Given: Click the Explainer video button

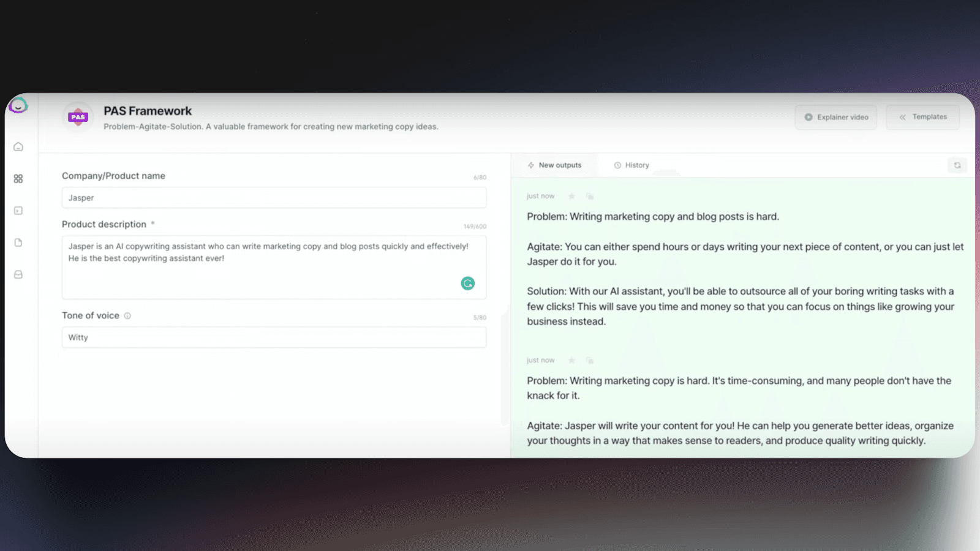Looking at the screenshot, I should click(x=836, y=117).
